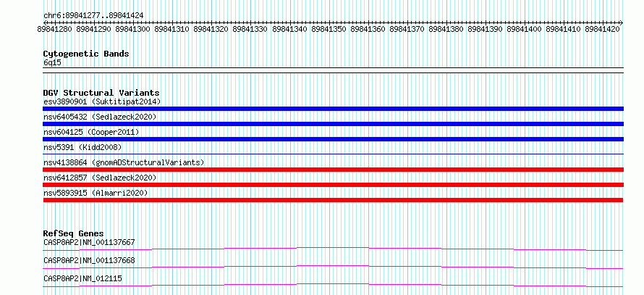
Task: Select ruler position 89841340
Action: 289,29
